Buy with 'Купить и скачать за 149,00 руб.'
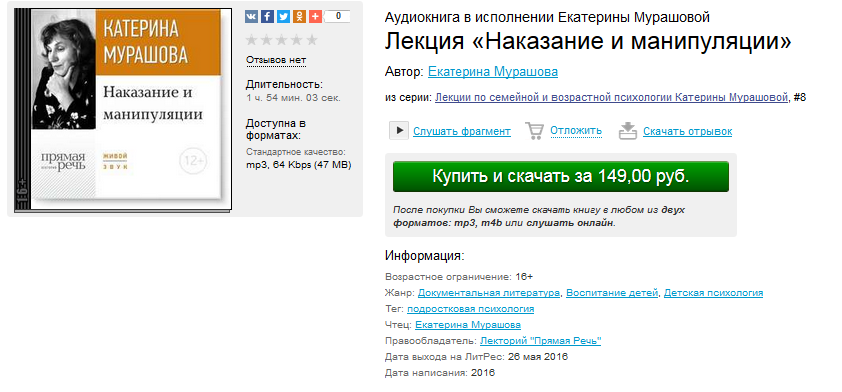The height and width of the screenshot is (392, 842). (561, 177)
